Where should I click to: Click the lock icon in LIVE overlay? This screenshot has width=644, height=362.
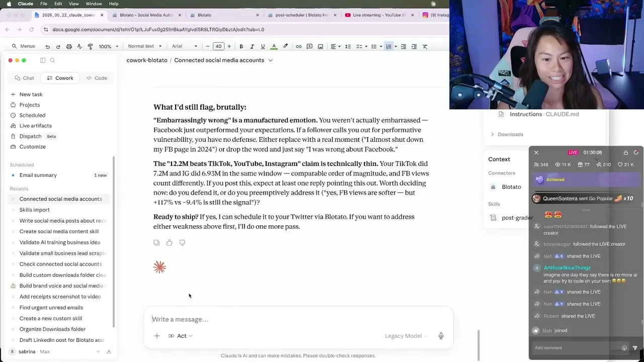[626, 152]
